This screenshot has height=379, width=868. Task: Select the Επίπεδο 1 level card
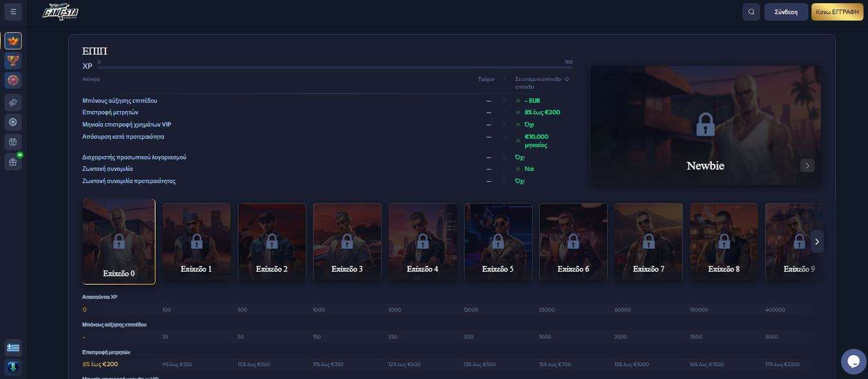point(196,242)
